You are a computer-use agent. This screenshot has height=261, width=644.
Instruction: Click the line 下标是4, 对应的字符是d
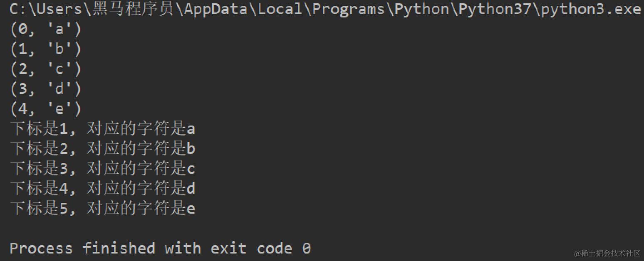(x=102, y=189)
